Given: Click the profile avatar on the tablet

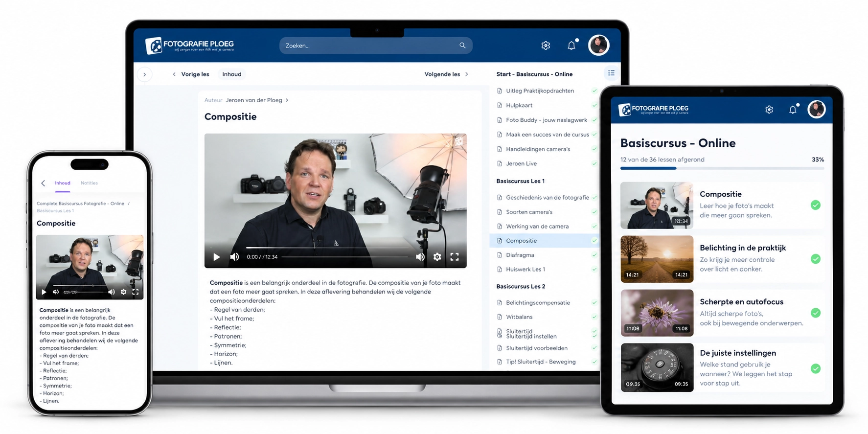Looking at the screenshot, I should (x=817, y=109).
